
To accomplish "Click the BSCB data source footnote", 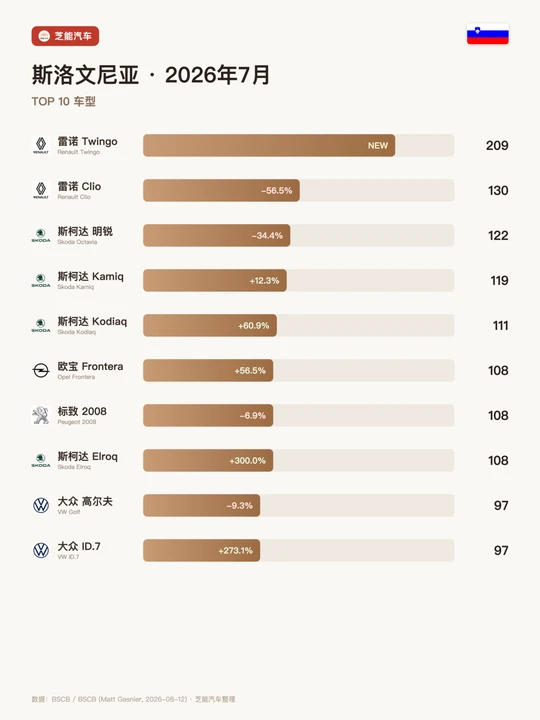I will 133,699.
